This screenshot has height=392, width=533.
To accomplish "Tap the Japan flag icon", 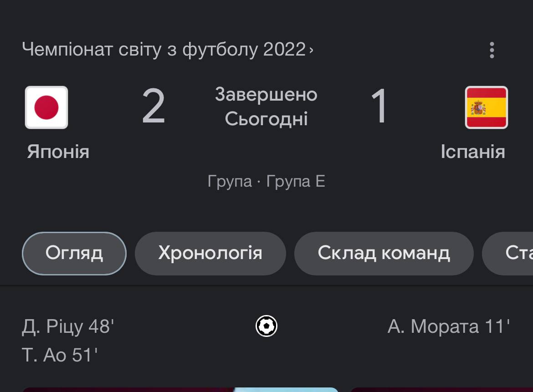I will coord(46,107).
